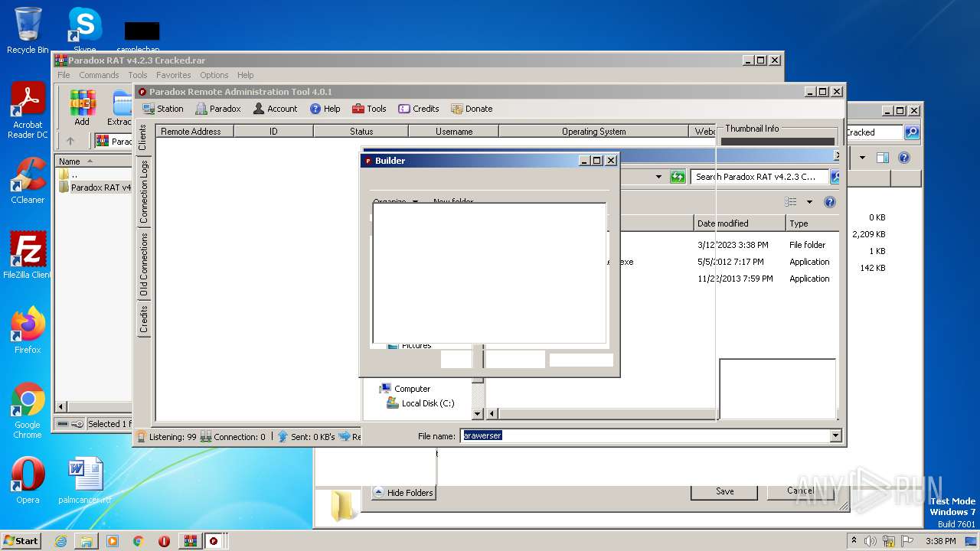This screenshot has width=980, height=551.
Task: Open FileZilla Client desktop icon
Action: pyautogui.click(x=28, y=255)
